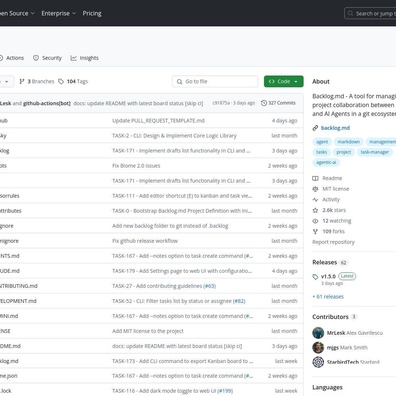Click the Activity pulse icon
Image resolution: width=396 pixels, height=396 pixels.
click(x=315, y=200)
